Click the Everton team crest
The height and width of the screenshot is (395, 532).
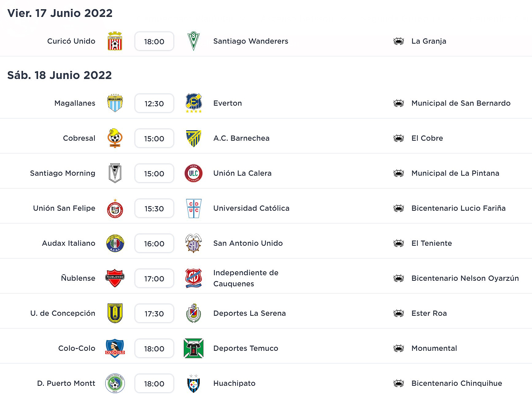pos(194,103)
